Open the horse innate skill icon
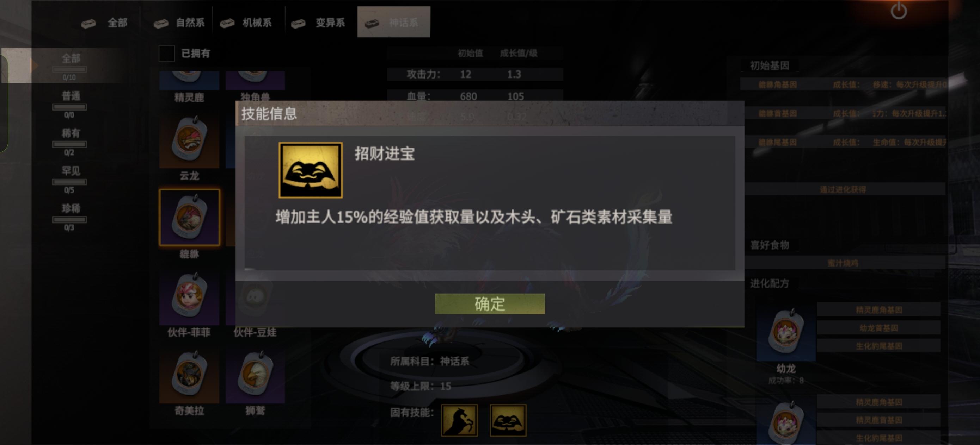980x445 pixels. 460,420
